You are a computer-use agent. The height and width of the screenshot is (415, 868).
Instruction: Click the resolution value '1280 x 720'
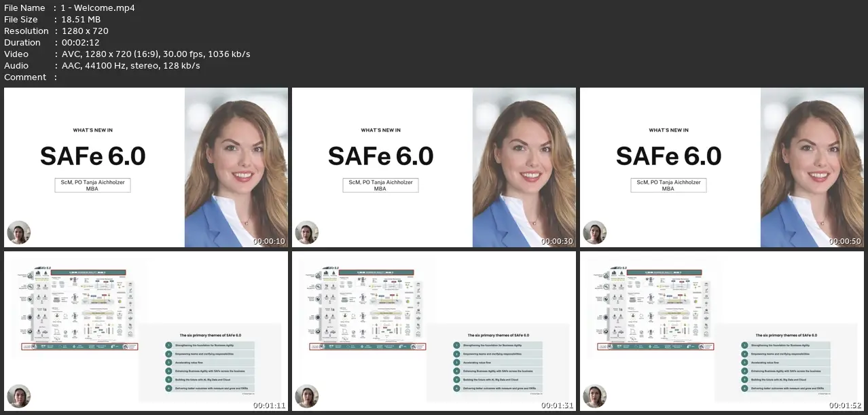pos(85,31)
